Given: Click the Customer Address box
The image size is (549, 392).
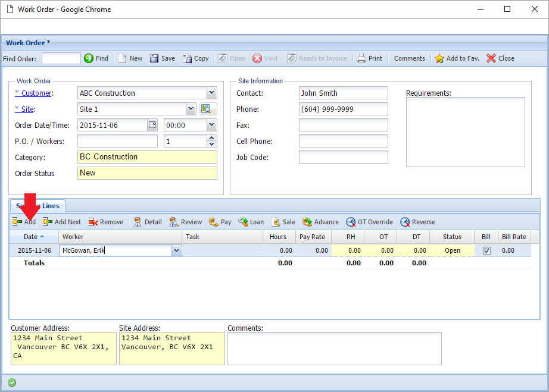Looking at the screenshot, I should [64, 349].
